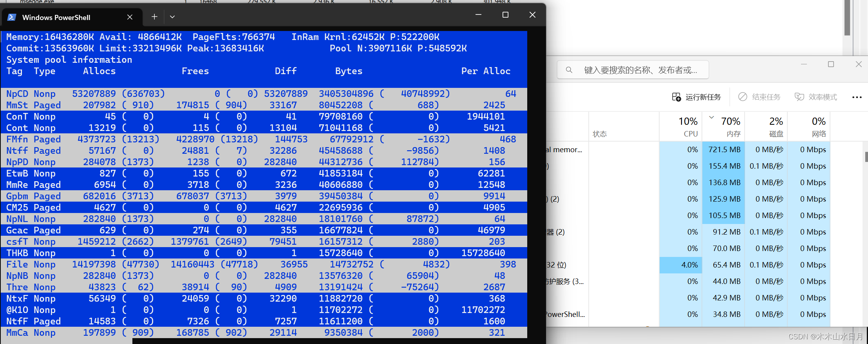Click the Run new task icon
The height and width of the screenshot is (344, 868).
point(676,97)
